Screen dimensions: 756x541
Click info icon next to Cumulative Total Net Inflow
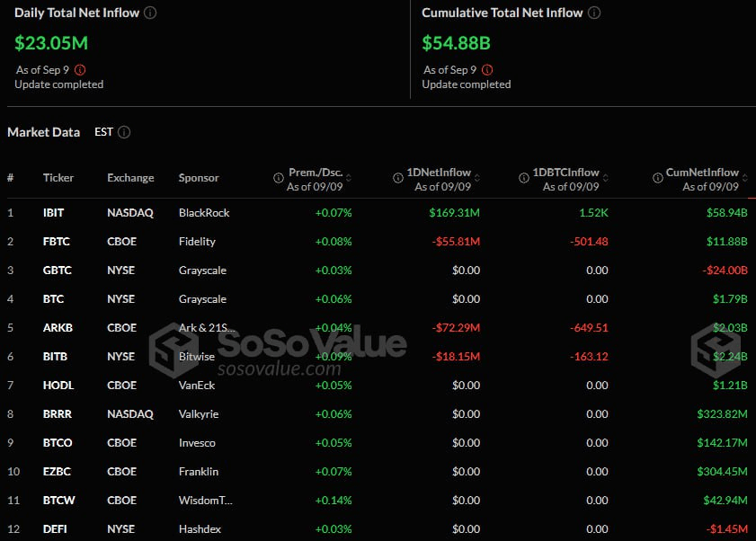(x=594, y=13)
